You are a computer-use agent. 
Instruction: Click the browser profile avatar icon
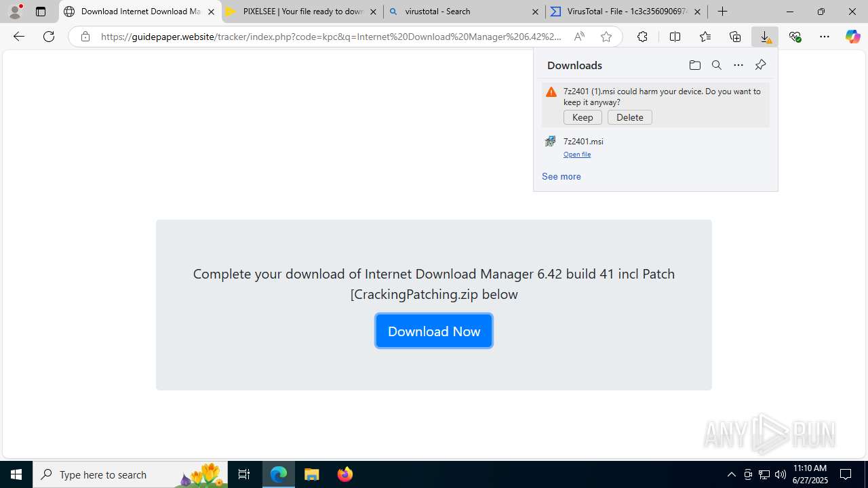15,12
